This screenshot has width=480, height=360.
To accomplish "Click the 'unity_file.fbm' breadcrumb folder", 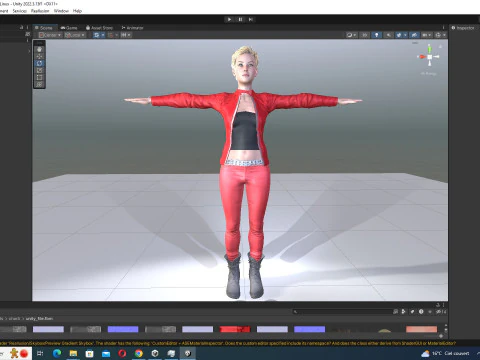I will click(39, 319).
